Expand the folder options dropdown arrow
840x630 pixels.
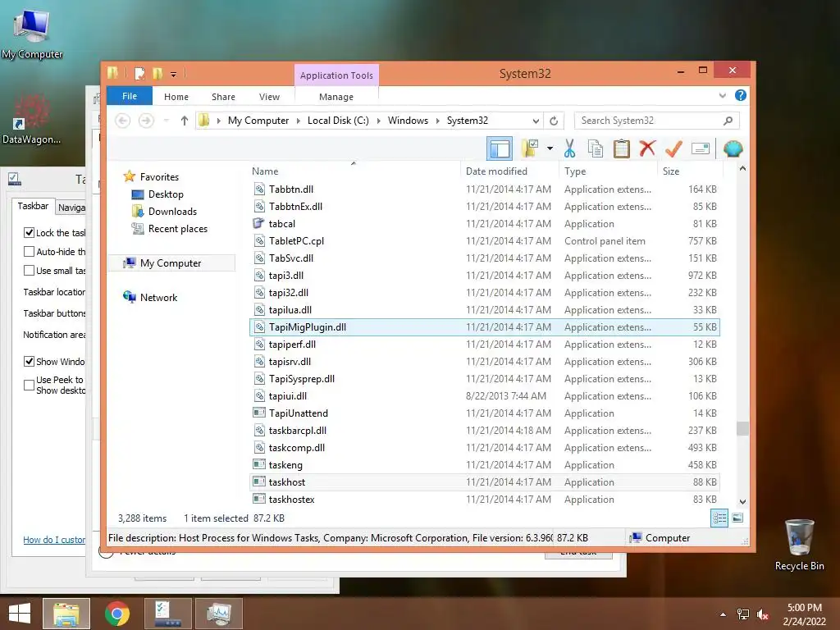[550, 148]
